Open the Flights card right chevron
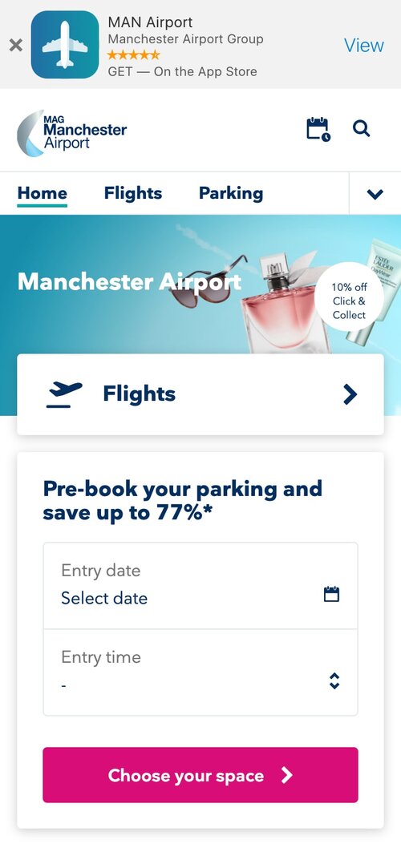The width and height of the screenshot is (401, 868). (x=350, y=394)
